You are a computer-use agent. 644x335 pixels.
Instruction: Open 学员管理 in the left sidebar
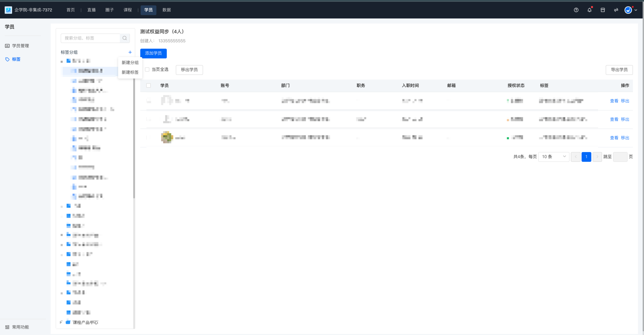(20, 46)
